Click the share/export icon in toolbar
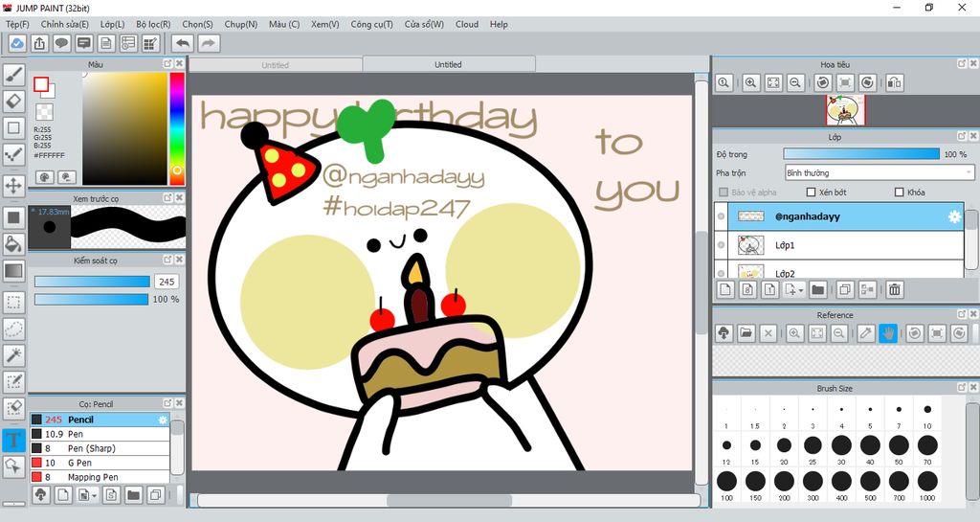 (x=39, y=43)
